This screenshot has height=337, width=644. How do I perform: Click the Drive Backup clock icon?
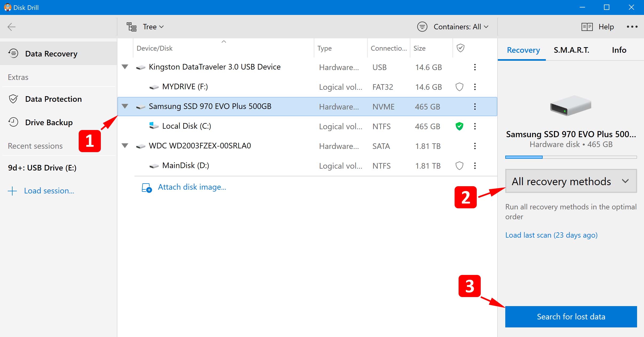click(x=13, y=122)
